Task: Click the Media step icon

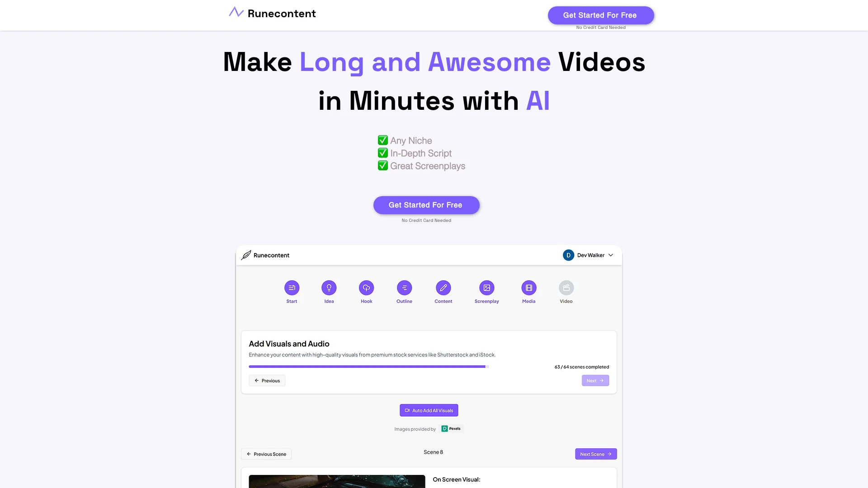Action: (528, 287)
